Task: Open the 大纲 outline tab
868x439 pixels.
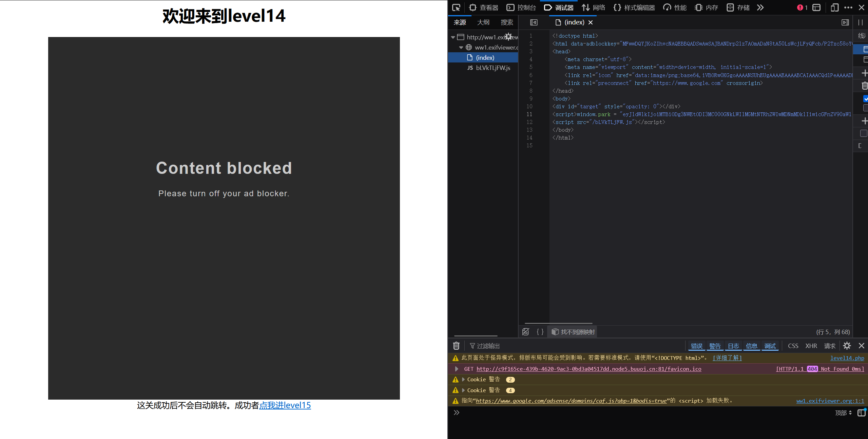Action: click(483, 22)
